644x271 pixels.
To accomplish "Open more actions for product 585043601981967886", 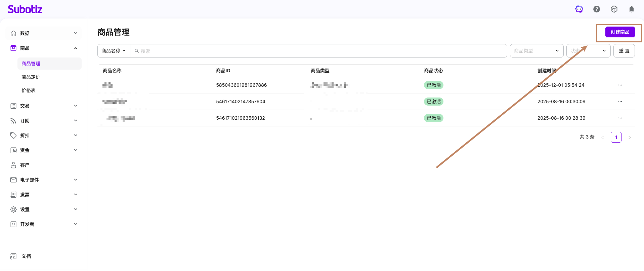I will pos(620,85).
